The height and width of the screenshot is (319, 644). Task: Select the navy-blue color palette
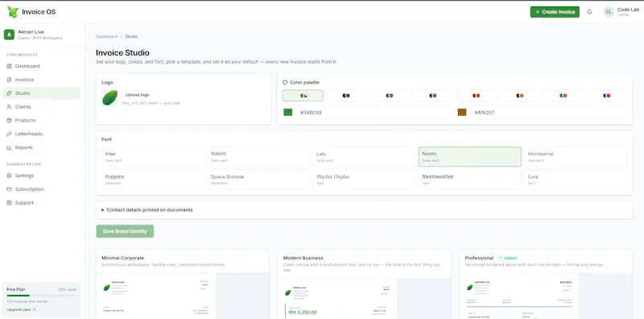tap(433, 95)
